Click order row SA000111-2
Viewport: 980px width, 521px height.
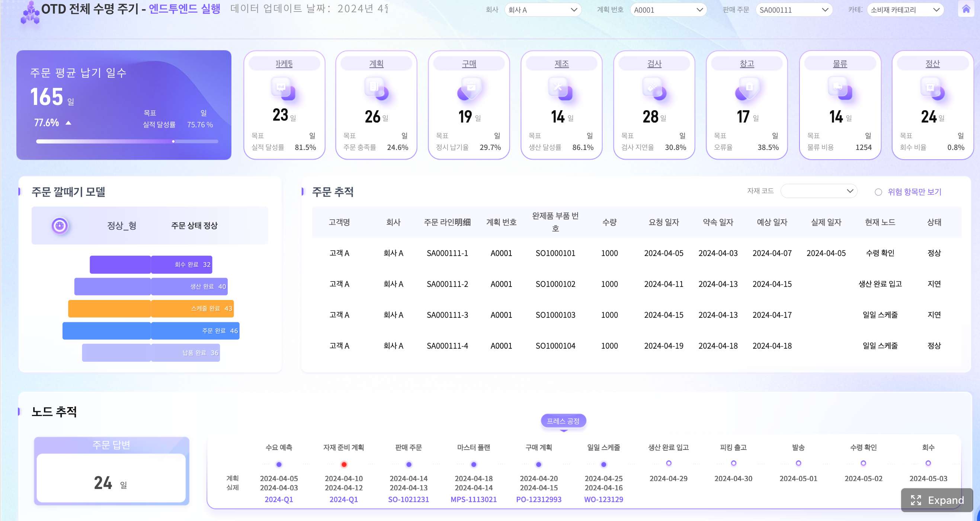[x=637, y=284]
